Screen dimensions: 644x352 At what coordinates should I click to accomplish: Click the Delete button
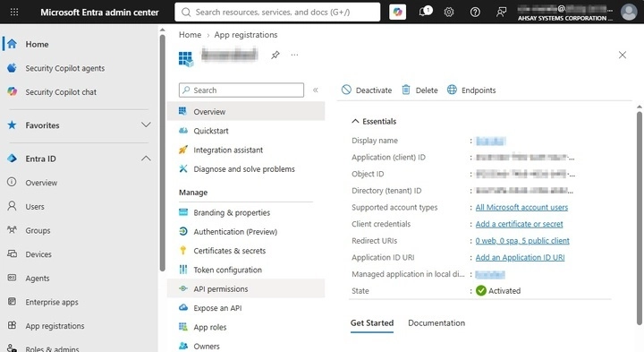(419, 90)
